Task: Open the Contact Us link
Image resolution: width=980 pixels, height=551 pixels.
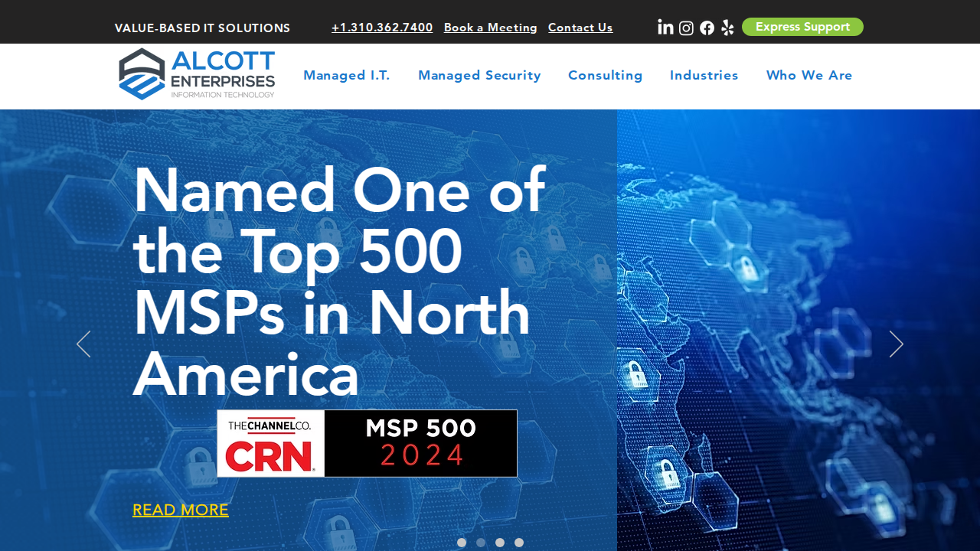Action: [580, 28]
